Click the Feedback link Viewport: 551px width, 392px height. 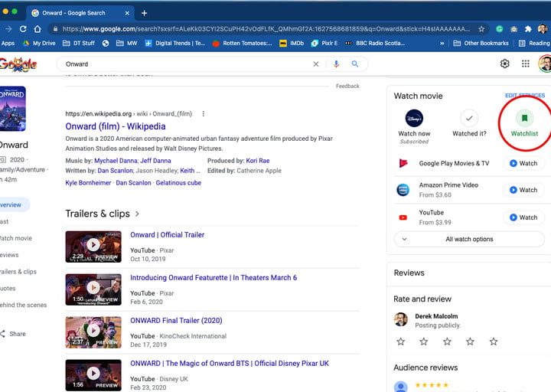tap(347, 87)
